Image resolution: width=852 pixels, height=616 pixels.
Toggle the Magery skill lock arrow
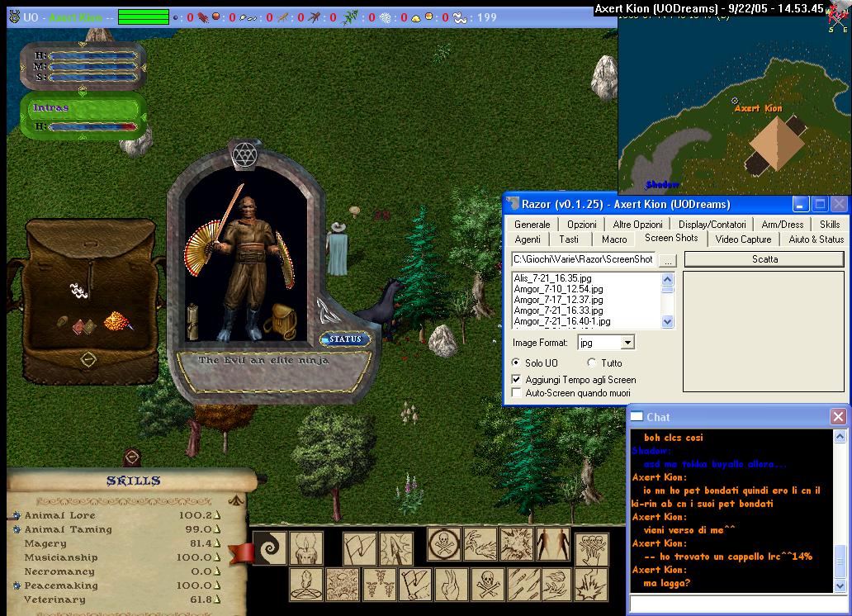pos(217,543)
